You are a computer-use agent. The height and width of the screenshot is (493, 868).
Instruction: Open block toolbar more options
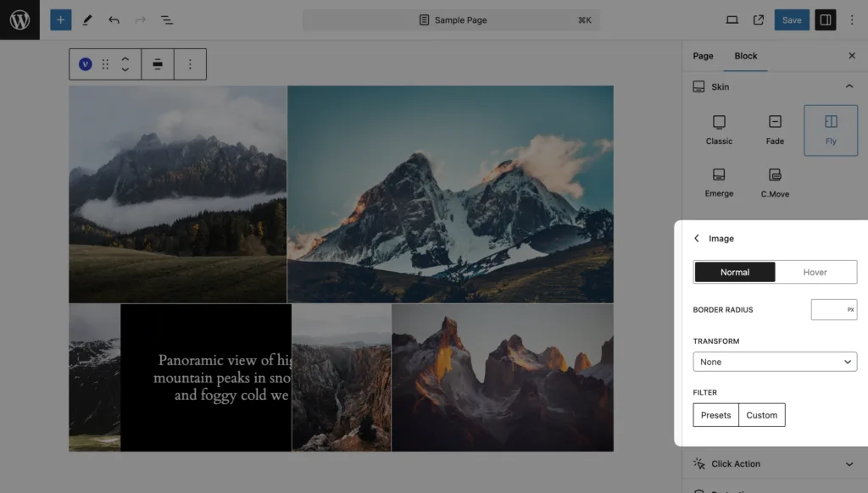[190, 64]
